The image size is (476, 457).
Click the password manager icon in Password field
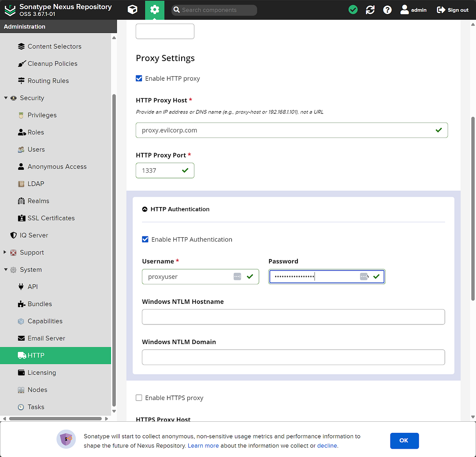pyautogui.click(x=364, y=277)
